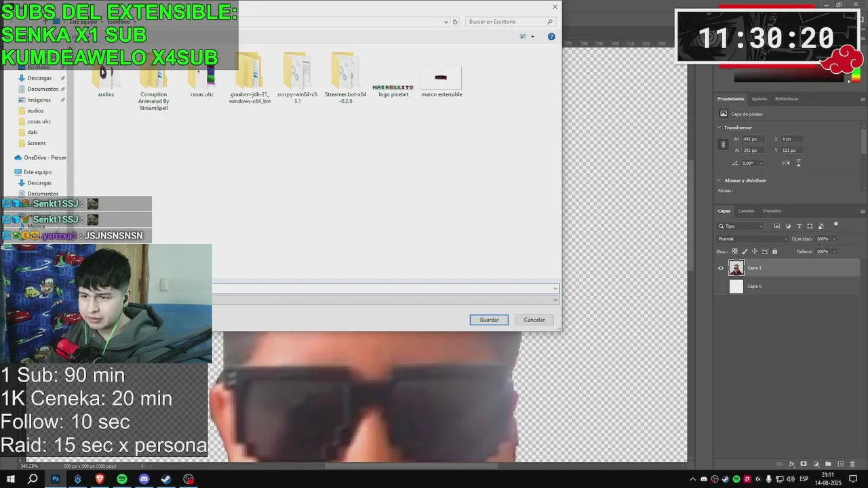Image resolution: width=868 pixels, height=488 pixels.
Task: Add a layer style with fx icon
Action: (791, 464)
